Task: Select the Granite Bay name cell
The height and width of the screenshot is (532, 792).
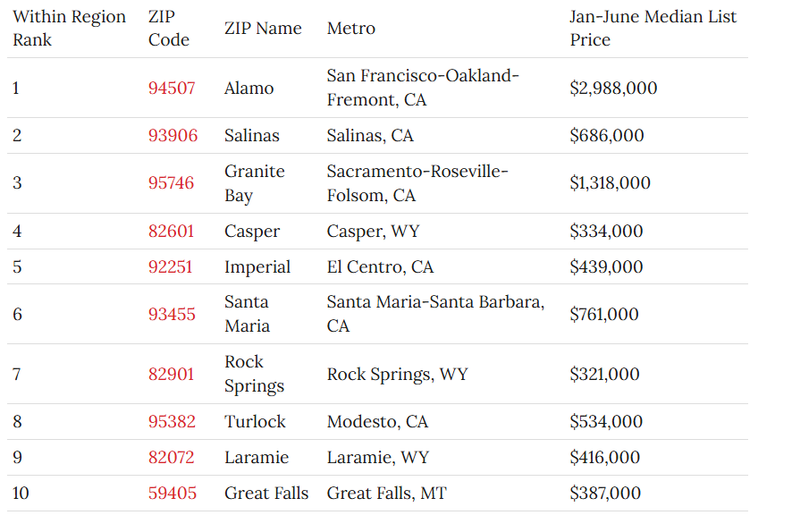Action: pyautogui.click(x=255, y=183)
